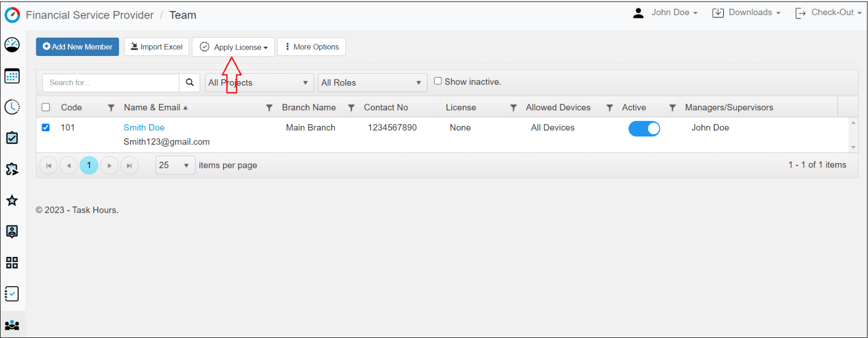Click the Task Hours logo icon
The height and width of the screenshot is (338, 868).
tap(12, 15)
